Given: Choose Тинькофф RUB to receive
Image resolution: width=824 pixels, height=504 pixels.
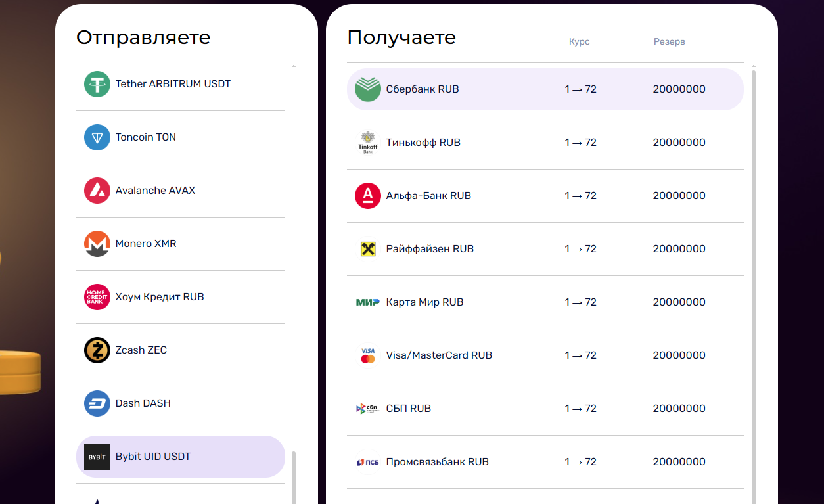Looking at the screenshot, I should 545,143.
